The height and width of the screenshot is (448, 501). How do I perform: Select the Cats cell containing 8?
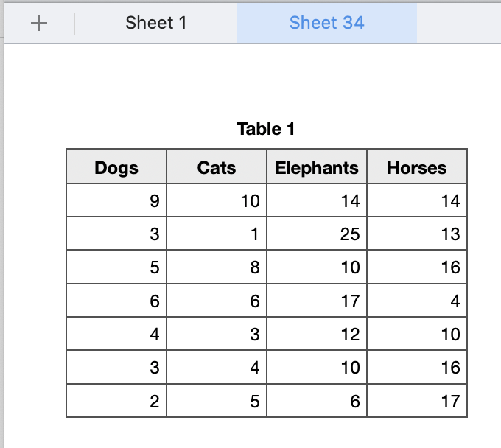coord(217,267)
